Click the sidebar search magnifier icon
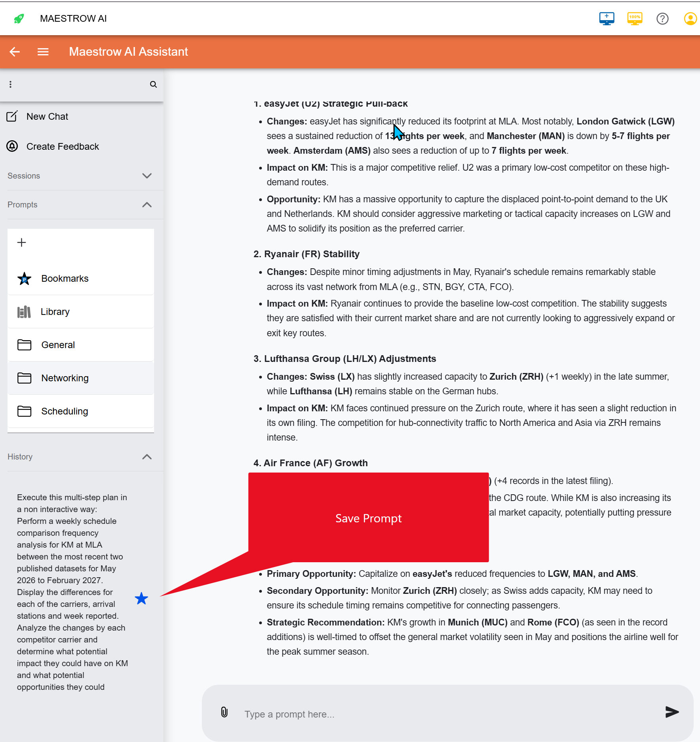 pos(153,85)
